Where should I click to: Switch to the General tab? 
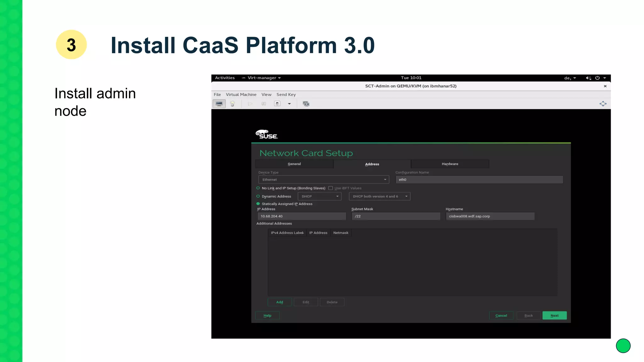tap(294, 164)
